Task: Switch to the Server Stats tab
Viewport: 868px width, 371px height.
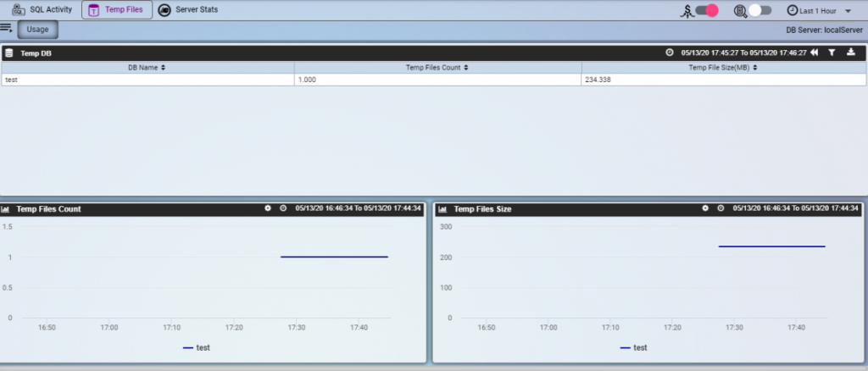Action: click(187, 10)
